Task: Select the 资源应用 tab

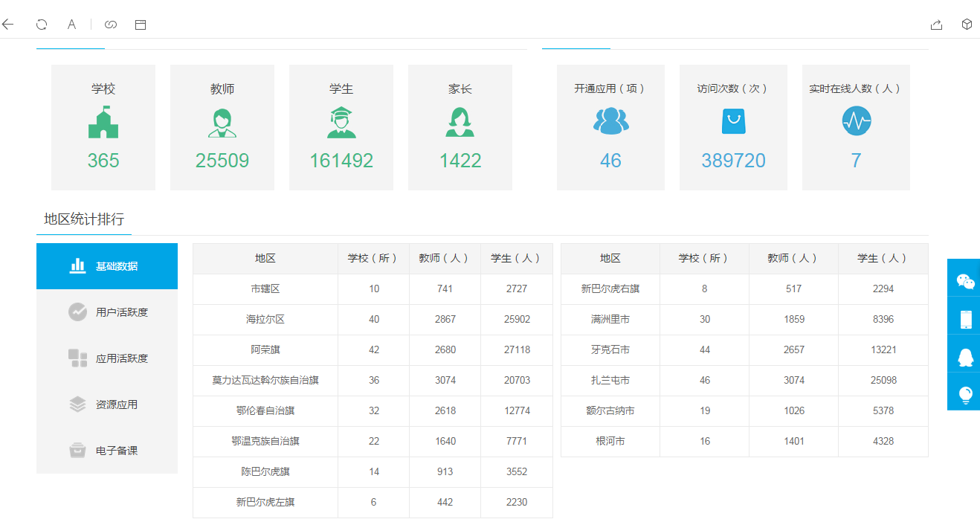Action: 107,404
